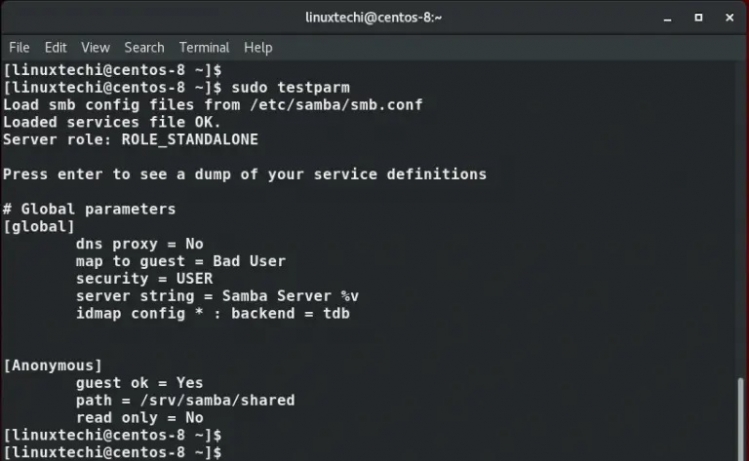Open the Help menu
Image resolution: width=749 pixels, height=461 pixels.
[258, 47]
